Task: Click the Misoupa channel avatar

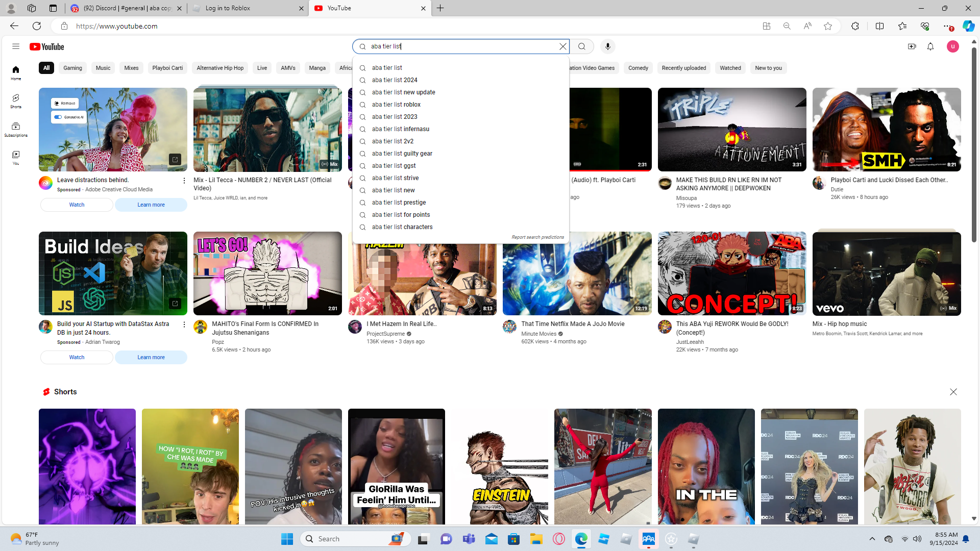Action: [x=665, y=183]
